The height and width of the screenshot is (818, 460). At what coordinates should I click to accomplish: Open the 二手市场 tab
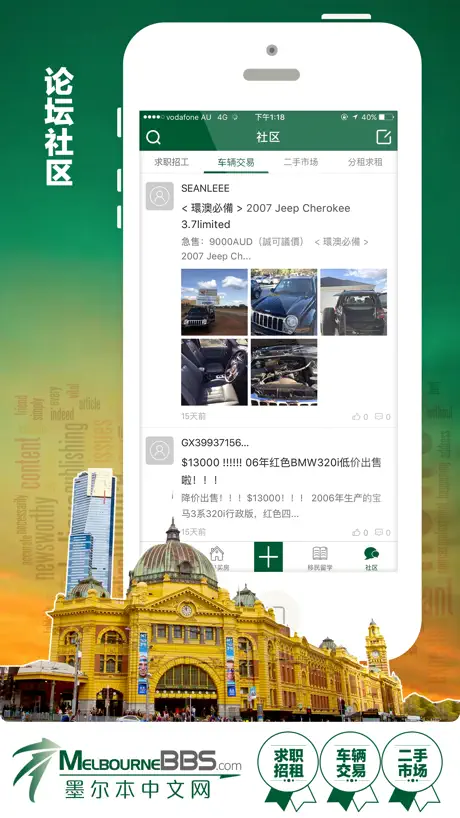point(300,162)
